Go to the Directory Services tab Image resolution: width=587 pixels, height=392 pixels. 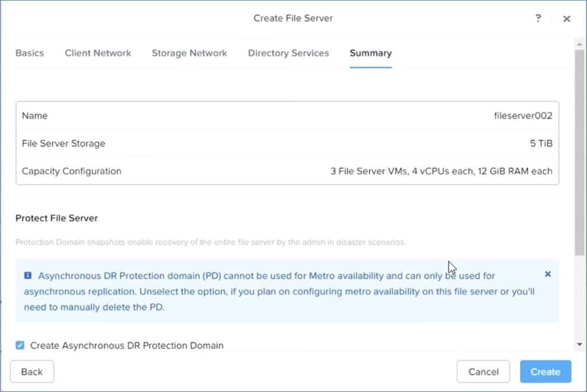288,53
